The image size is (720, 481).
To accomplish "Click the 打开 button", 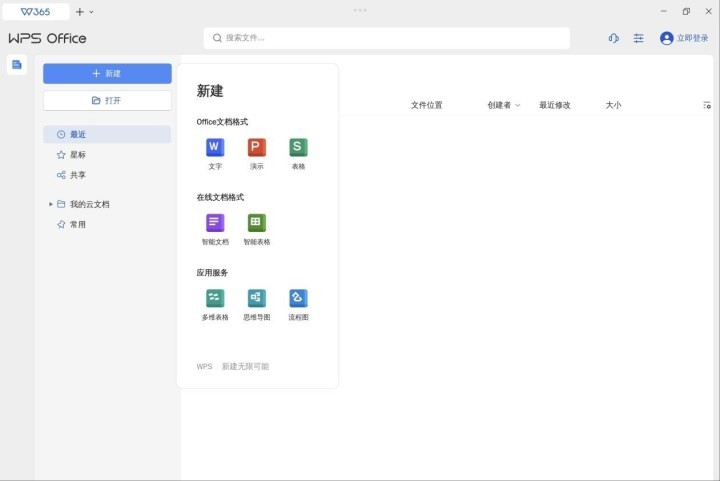I will tap(107, 101).
